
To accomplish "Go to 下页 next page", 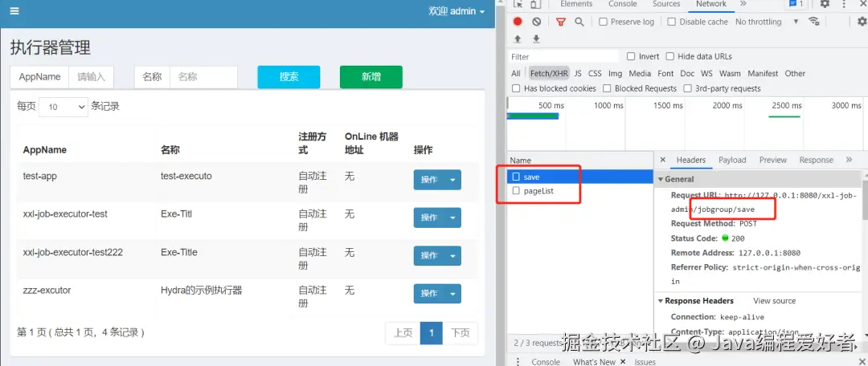I will (x=460, y=333).
